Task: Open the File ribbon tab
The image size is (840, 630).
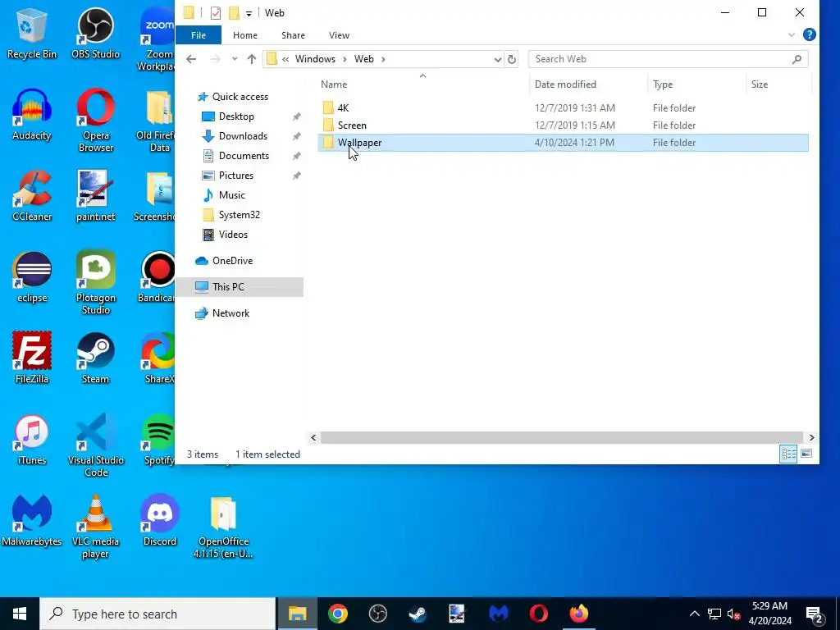Action: tap(199, 34)
